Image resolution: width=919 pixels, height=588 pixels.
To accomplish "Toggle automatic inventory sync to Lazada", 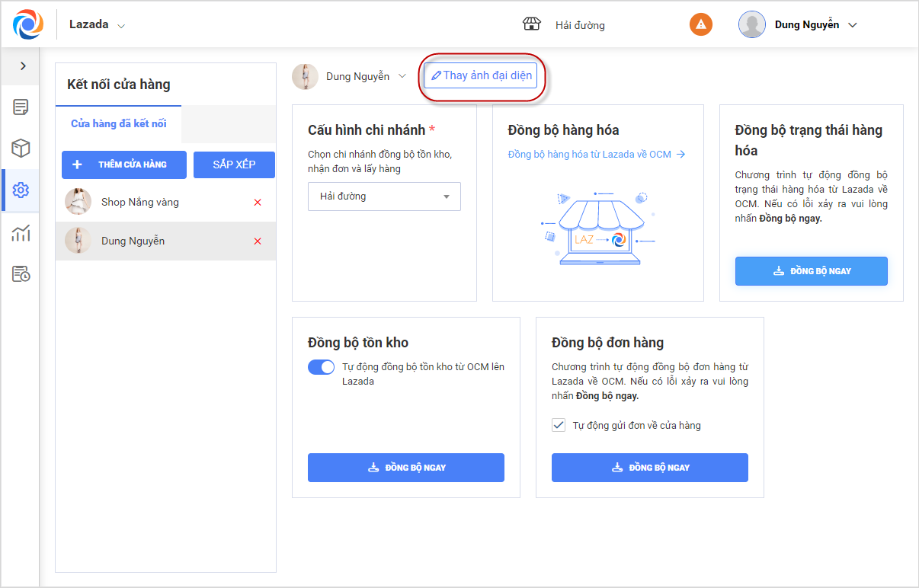I will [321, 367].
